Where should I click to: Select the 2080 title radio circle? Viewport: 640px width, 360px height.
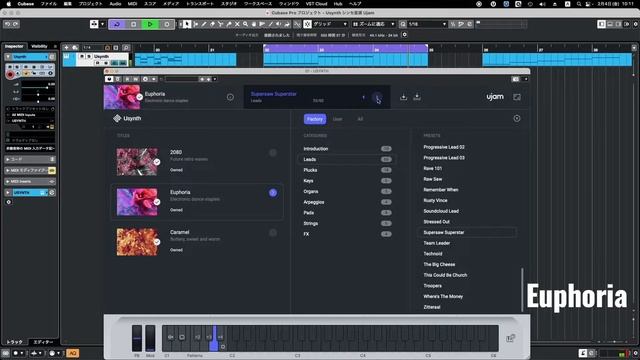point(273,153)
